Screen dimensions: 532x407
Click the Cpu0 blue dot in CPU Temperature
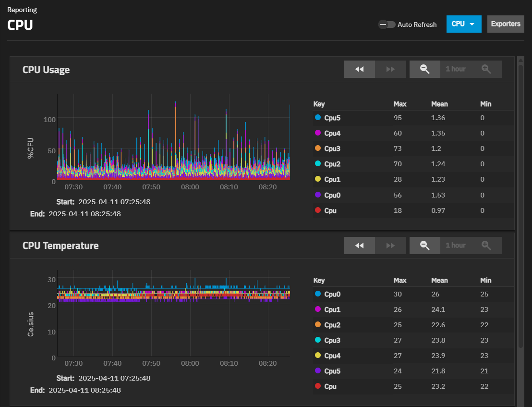[x=317, y=294]
